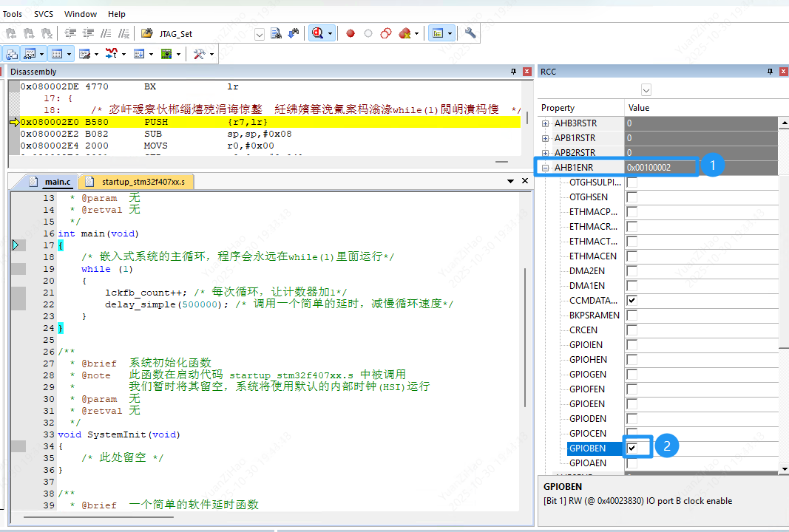Toggle the CCMDATA RAM enable checkbox
Viewport: 789px width, 532px height.
(632, 301)
